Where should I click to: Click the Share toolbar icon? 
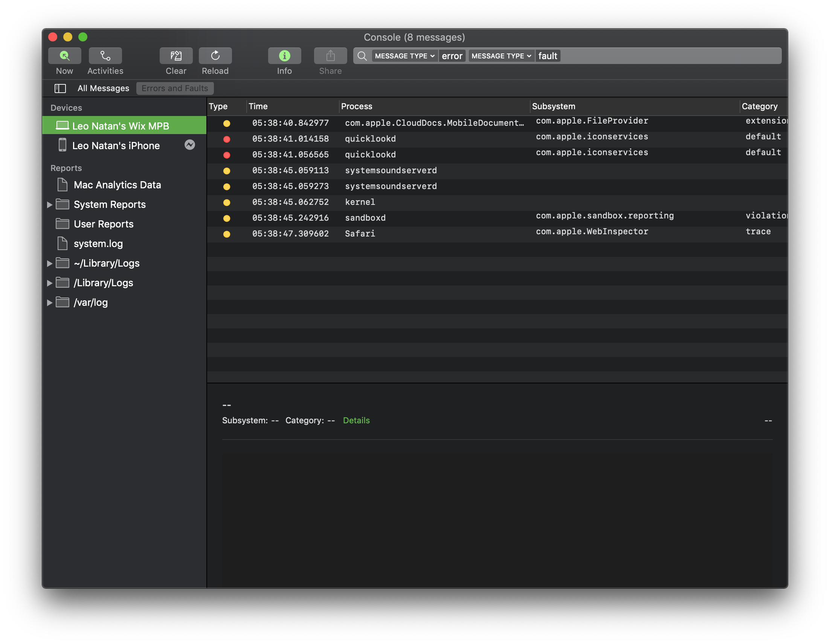coord(330,56)
